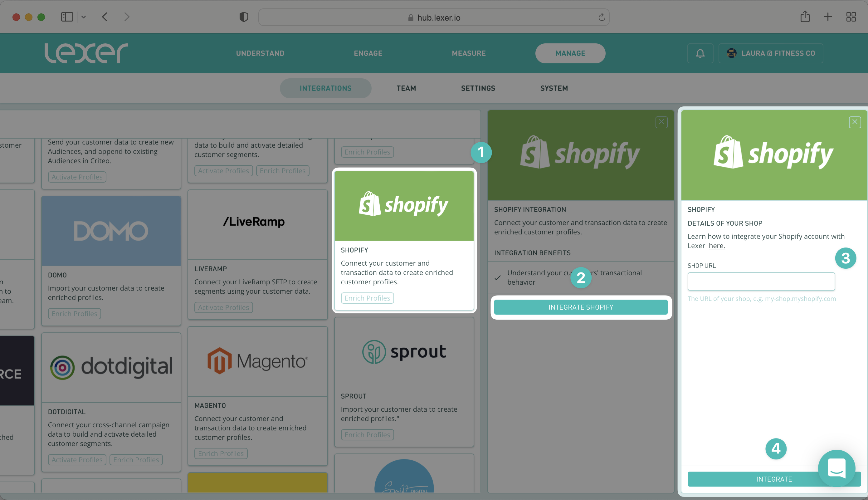Viewport: 868px width, 500px height.
Task: Click the DOMO card title
Action: pos(57,275)
